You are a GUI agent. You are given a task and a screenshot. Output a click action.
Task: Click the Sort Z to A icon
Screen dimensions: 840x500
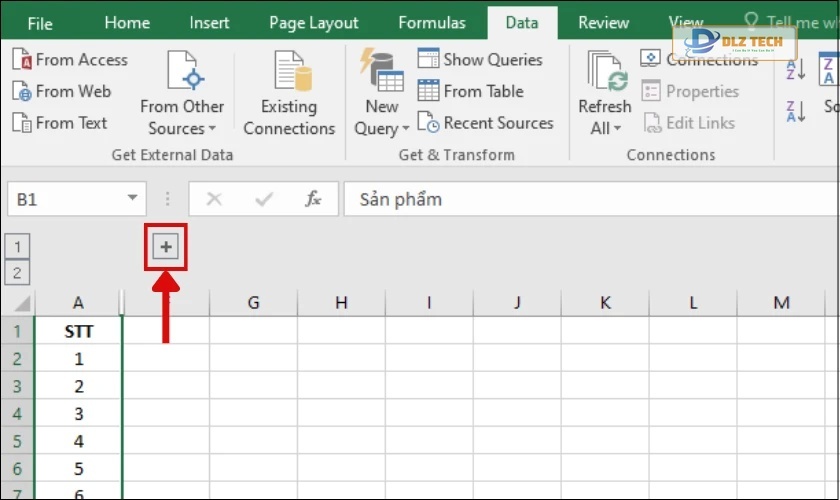coord(796,110)
